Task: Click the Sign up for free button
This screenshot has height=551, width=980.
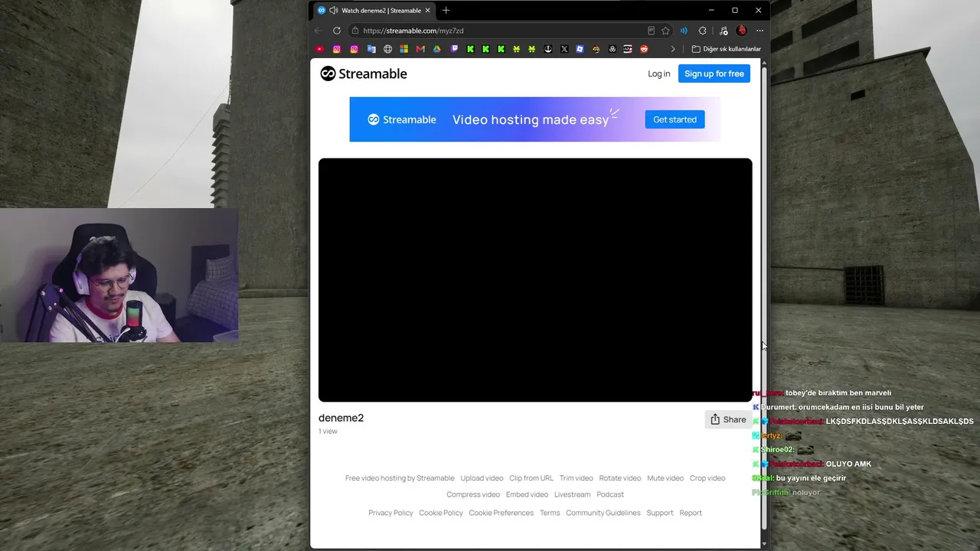Action: pyautogui.click(x=714, y=73)
